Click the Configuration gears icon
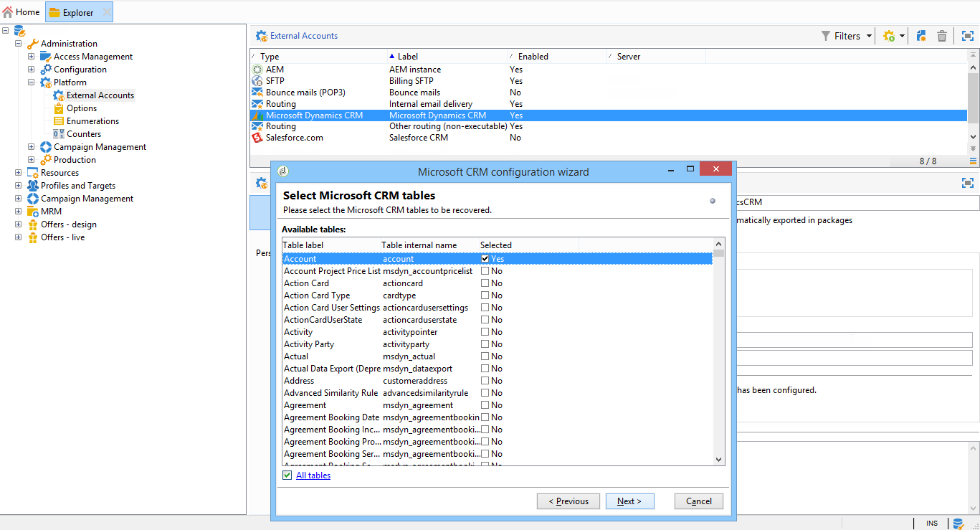This screenshot has width=980, height=530. click(45, 70)
